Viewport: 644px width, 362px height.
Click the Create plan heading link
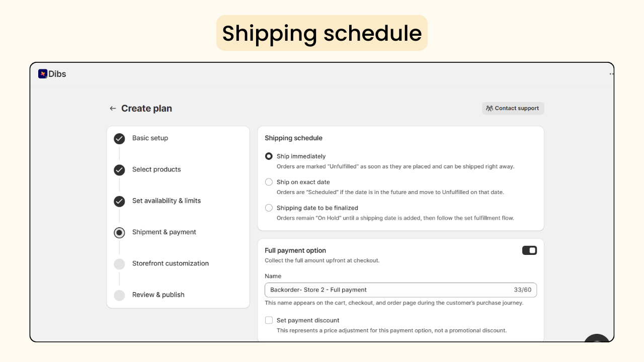146,108
